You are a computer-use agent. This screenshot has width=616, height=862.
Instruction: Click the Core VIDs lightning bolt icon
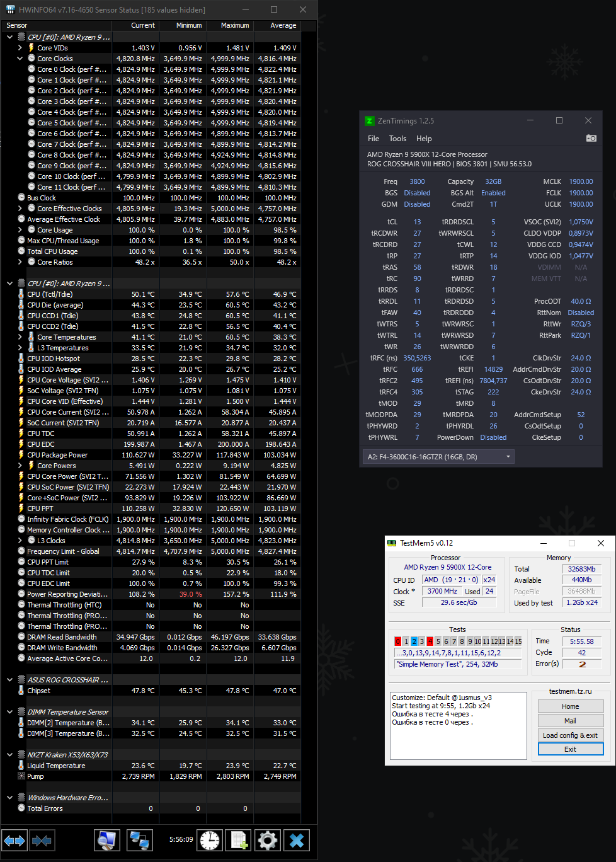point(31,48)
